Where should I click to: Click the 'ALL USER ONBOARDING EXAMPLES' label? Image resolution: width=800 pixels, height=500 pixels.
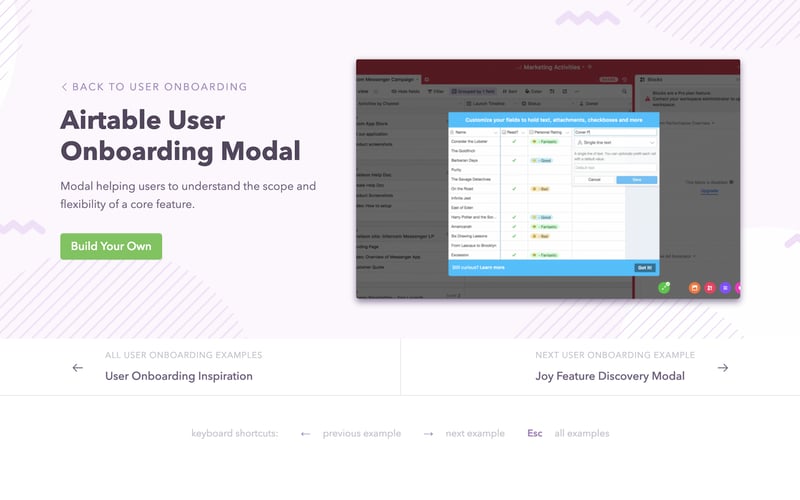(184, 355)
